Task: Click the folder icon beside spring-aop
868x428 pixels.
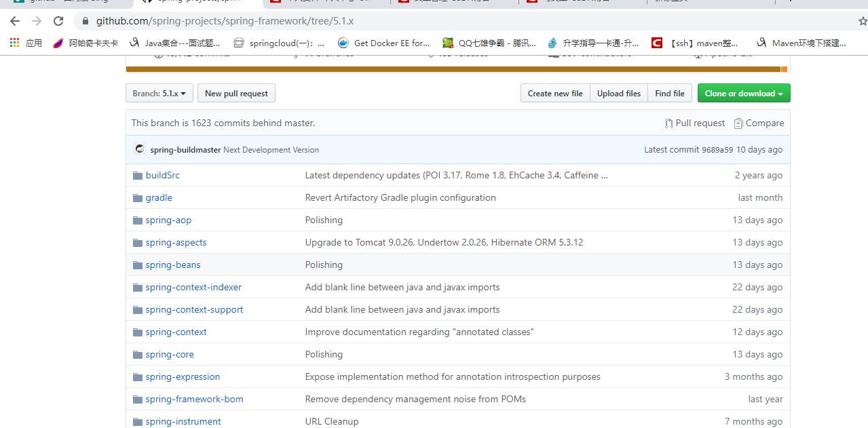Action: (x=138, y=220)
